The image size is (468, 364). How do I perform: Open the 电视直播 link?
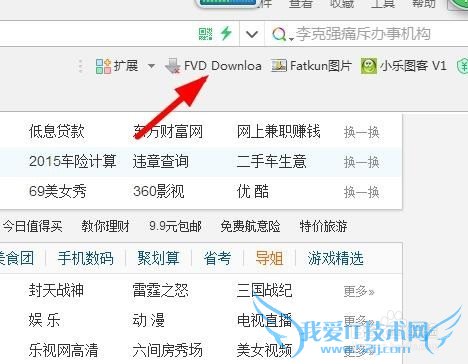click(x=264, y=320)
